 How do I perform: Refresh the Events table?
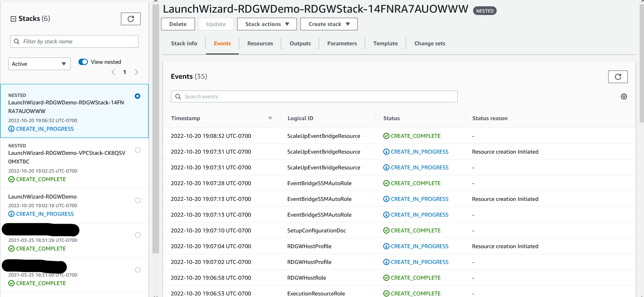tap(618, 77)
